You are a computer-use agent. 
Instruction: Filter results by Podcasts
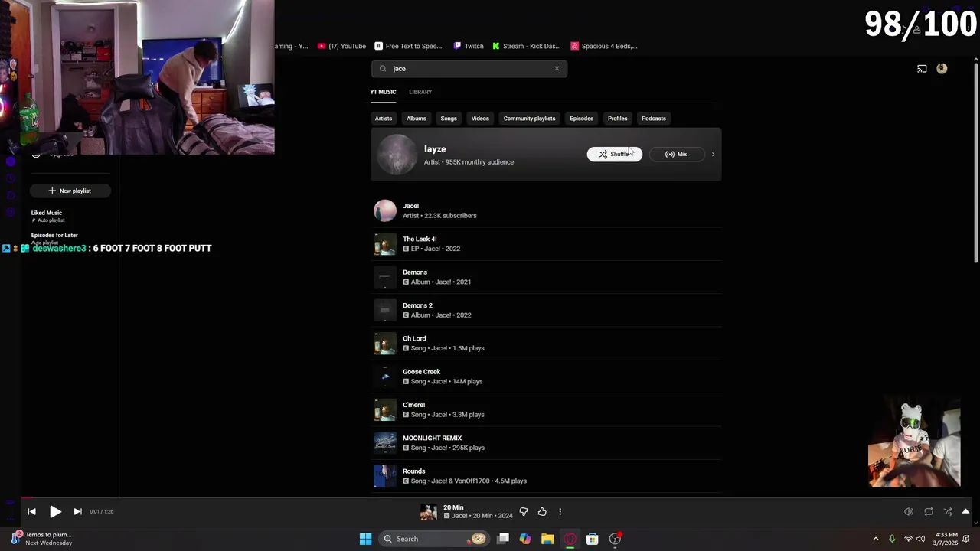click(654, 119)
